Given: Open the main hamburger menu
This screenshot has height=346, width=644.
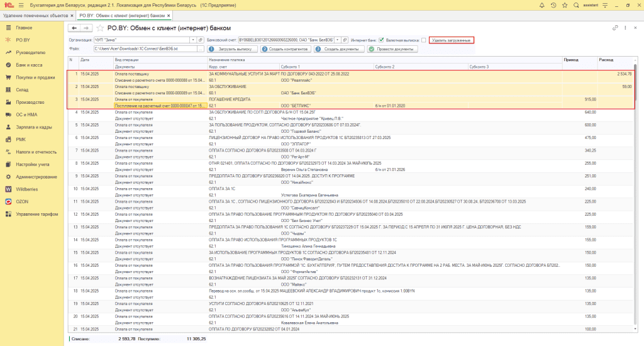Looking at the screenshot, I should tap(21, 5).
